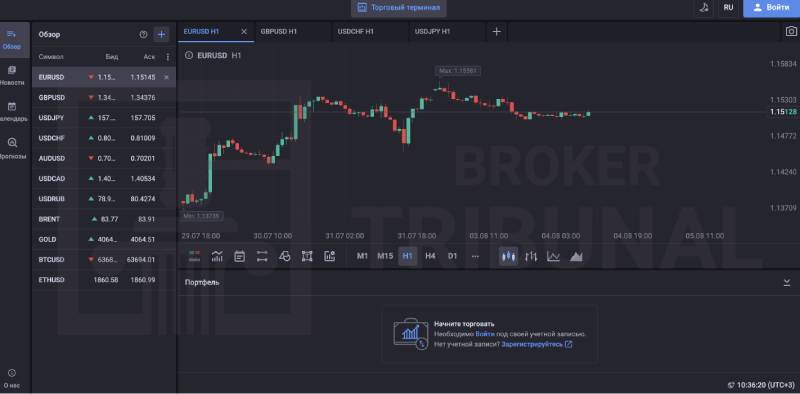The height and width of the screenshot is (394, 800).
Task: Open the RU language selector
Action: pyautogui.click(x=728, y=8)
